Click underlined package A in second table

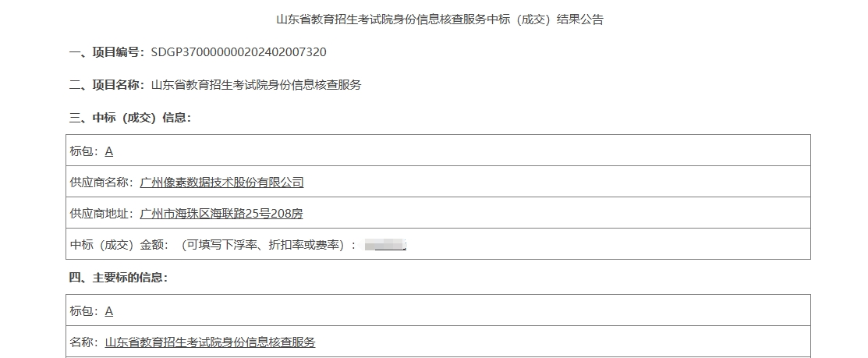pos(108,311)
